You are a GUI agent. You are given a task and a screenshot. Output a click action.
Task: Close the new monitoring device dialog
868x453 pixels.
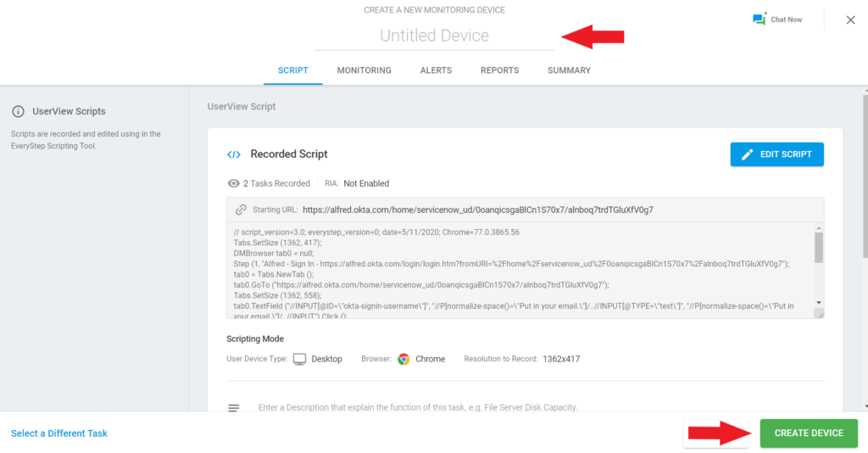(x=850, y=20)
